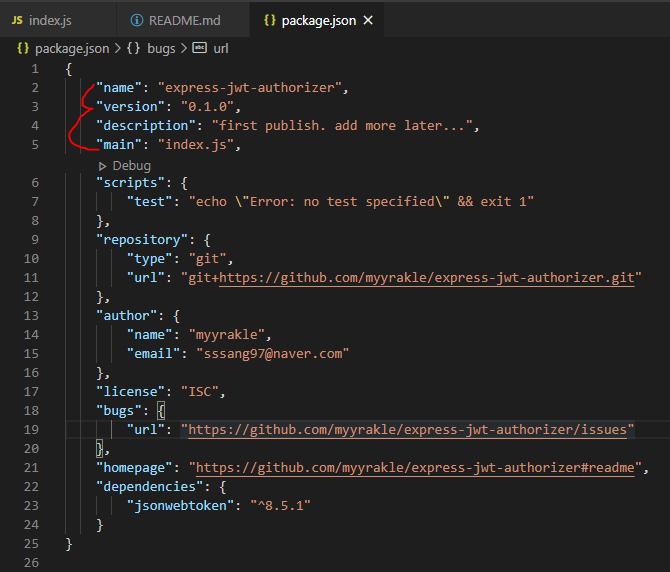Click the info icon on README.md tab
The width and height of the screenshot is (670, 572).
137,20
